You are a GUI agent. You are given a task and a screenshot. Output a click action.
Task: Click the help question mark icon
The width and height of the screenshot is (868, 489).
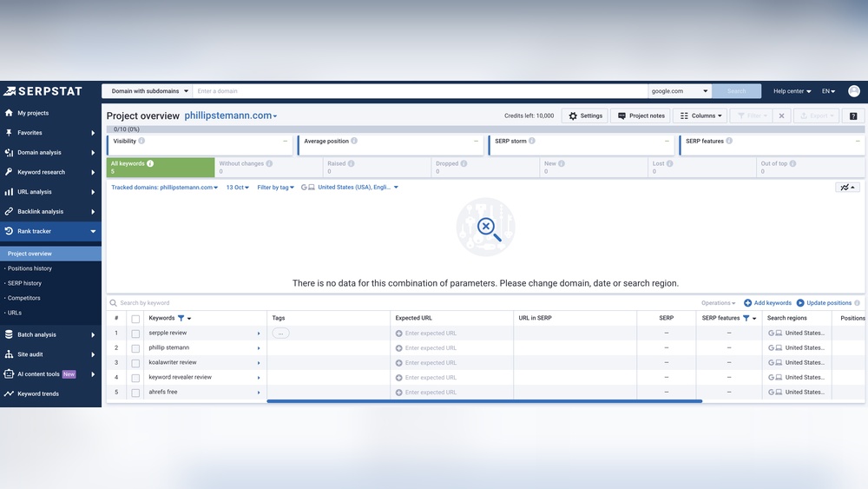click(853, 116)
